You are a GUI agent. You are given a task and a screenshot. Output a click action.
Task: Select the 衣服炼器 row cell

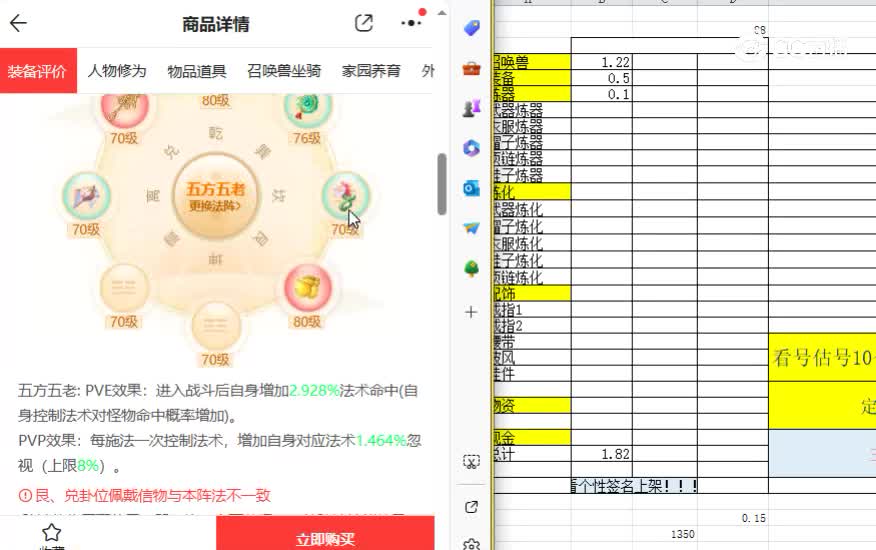point(532,126)
